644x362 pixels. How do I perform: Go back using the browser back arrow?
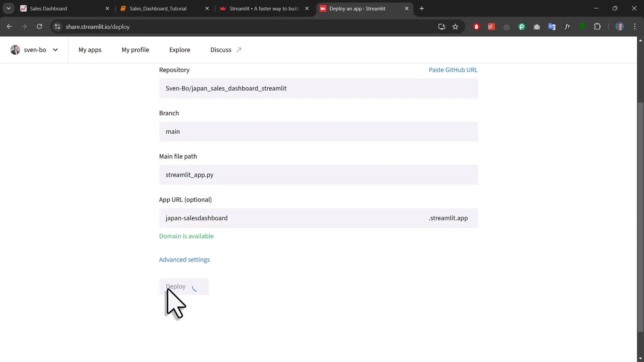point(9,27)
